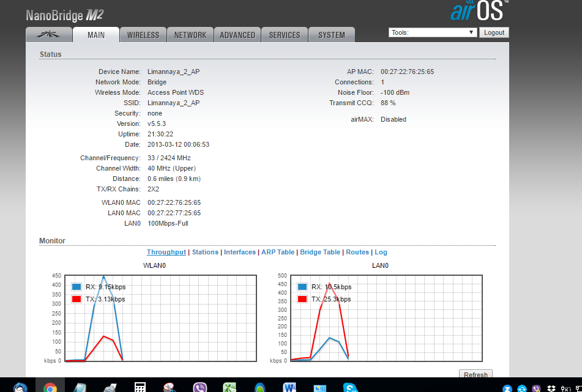Click the Transmit CCQ value 88 %
The image size is (582, 392).
click(388, 103)
